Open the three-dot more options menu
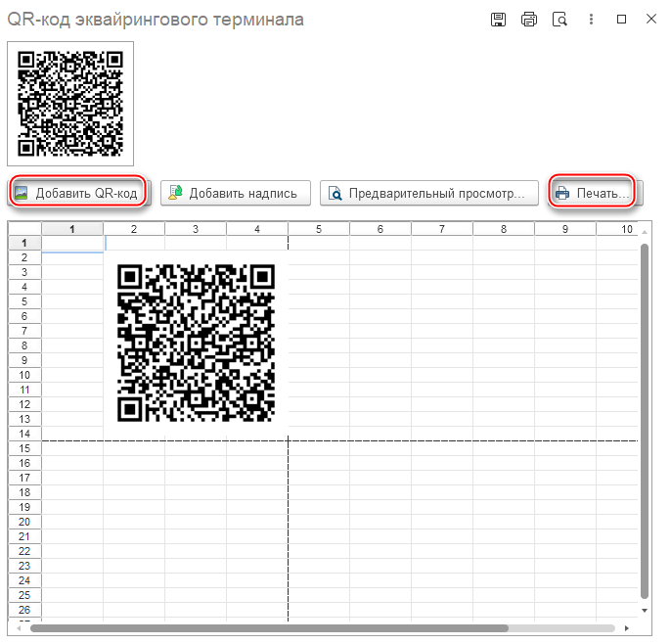The image size is (671, 644). [x=591, y=20]
